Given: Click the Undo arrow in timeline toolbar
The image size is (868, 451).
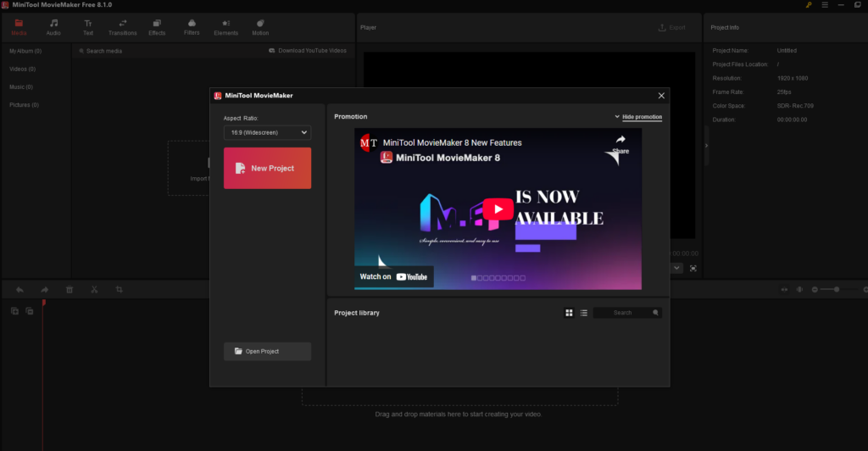Looking at the screenshot, I should 19,289.
